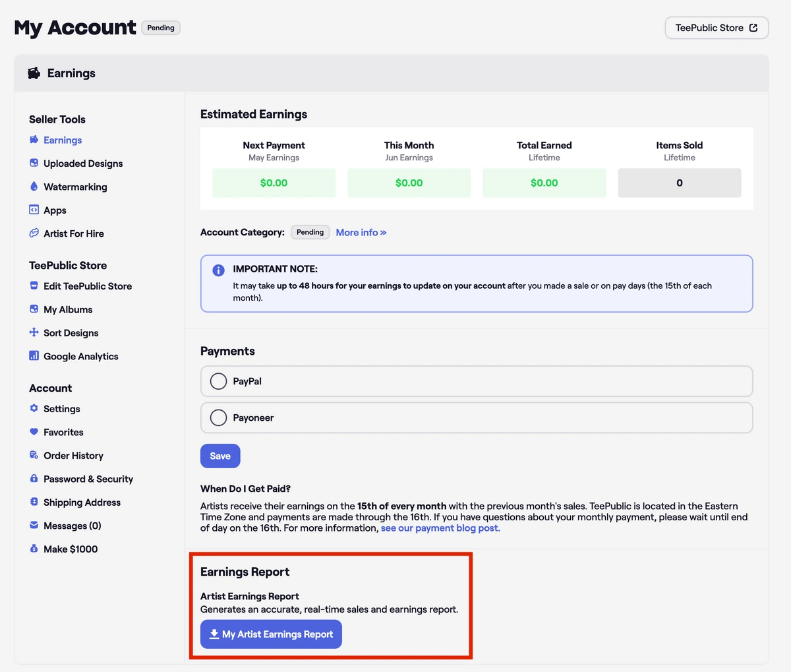Open the Earnings page in sidebar
Image resolution: width=791 pixels, height=672 pixels.
(63, 140)
